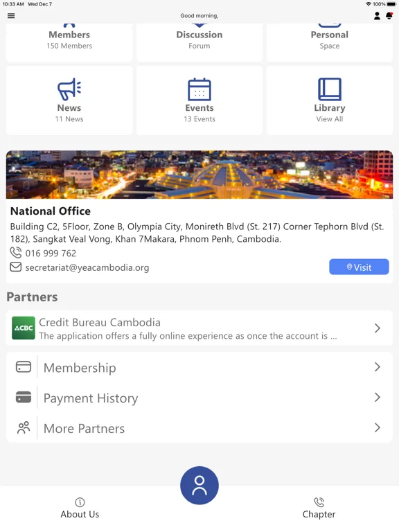This screenshot has width=399, height=532.
Task: Open the Personal Space tile
Action: (330, 42)
